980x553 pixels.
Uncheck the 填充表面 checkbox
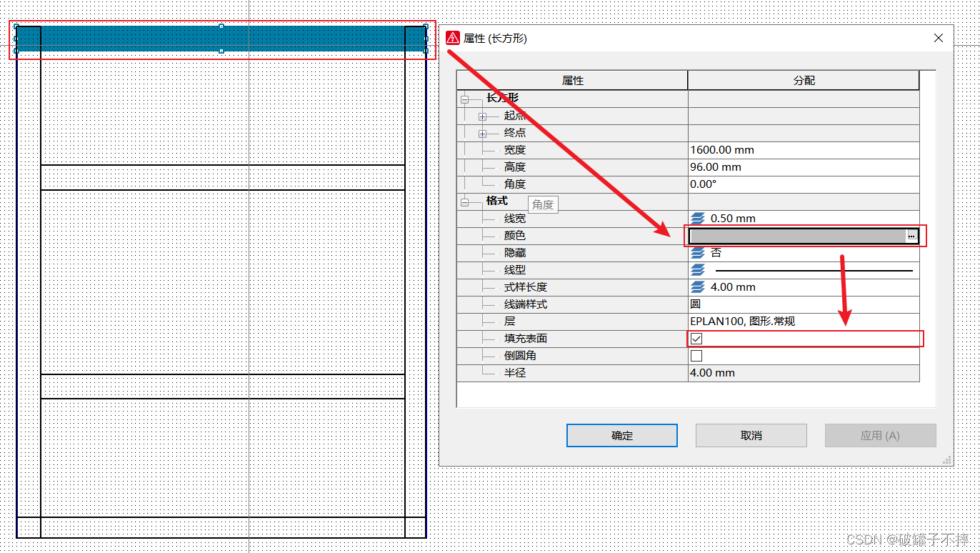point(696,339)
